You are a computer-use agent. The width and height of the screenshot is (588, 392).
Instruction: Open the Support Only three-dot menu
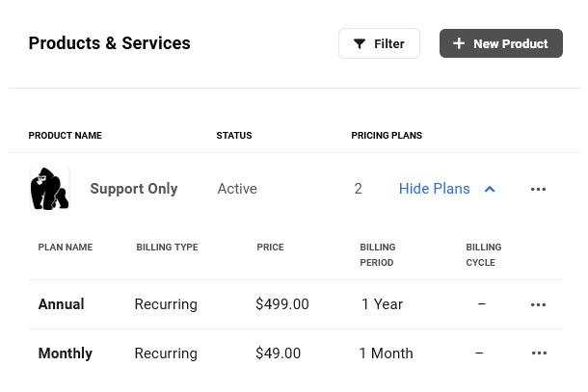(538, 189)
